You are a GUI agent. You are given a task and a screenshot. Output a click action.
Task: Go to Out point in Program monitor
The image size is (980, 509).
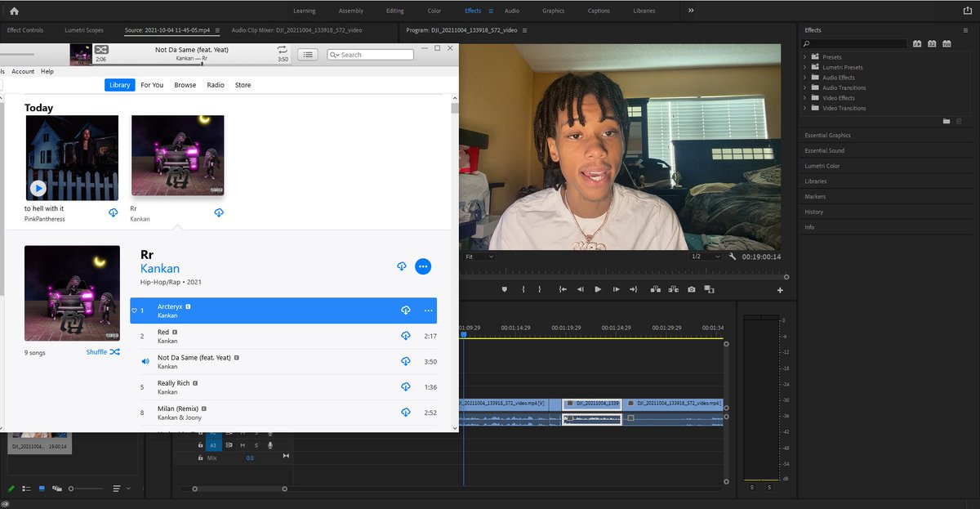634,289
